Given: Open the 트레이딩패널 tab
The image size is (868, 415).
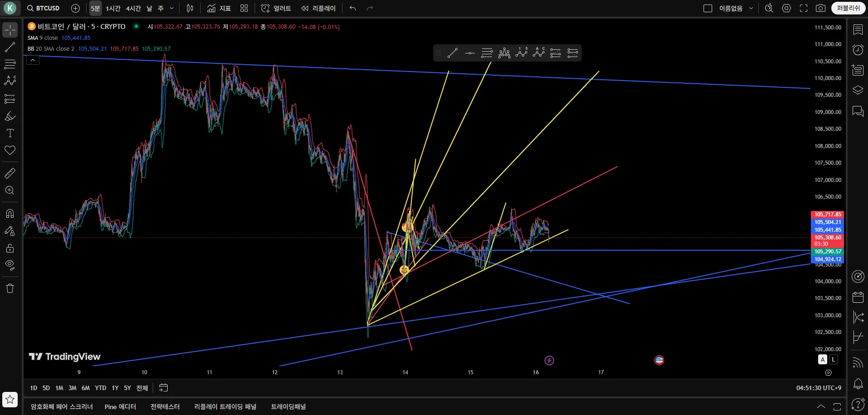Looking at the screenshot, I should pyautogui.click(x=288, y=407).
